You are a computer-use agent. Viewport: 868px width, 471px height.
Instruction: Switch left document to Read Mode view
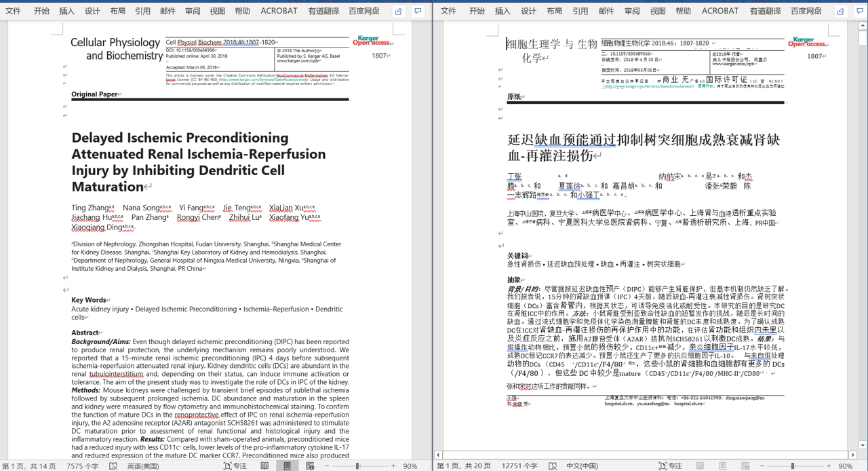click(264, 466)
